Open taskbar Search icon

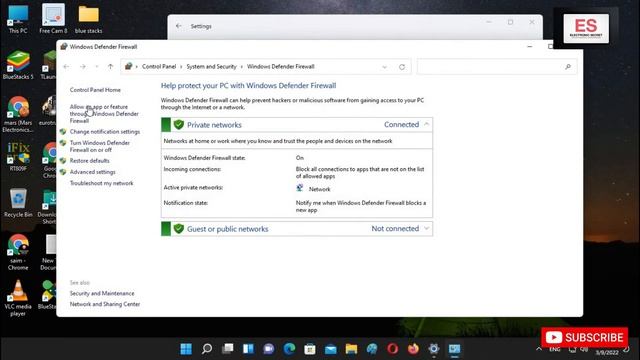click(207, 349)
